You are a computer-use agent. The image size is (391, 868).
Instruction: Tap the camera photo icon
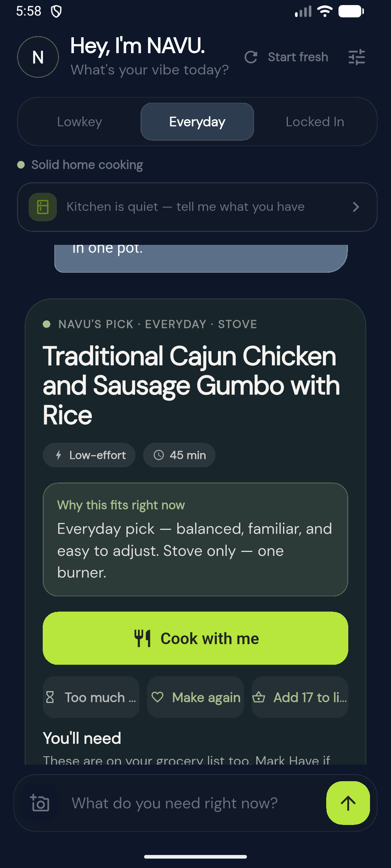[x=40, y=803]
